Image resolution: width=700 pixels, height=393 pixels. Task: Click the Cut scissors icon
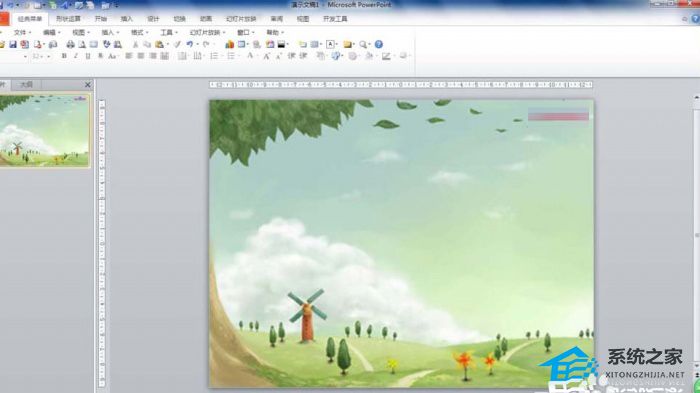tap(135, 44)
